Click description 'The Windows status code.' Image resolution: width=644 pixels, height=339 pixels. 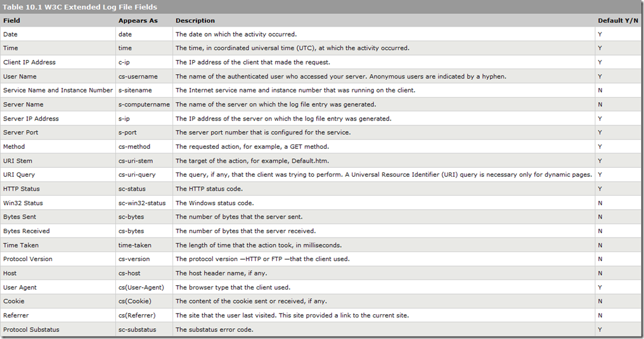[x=215, y=203]
